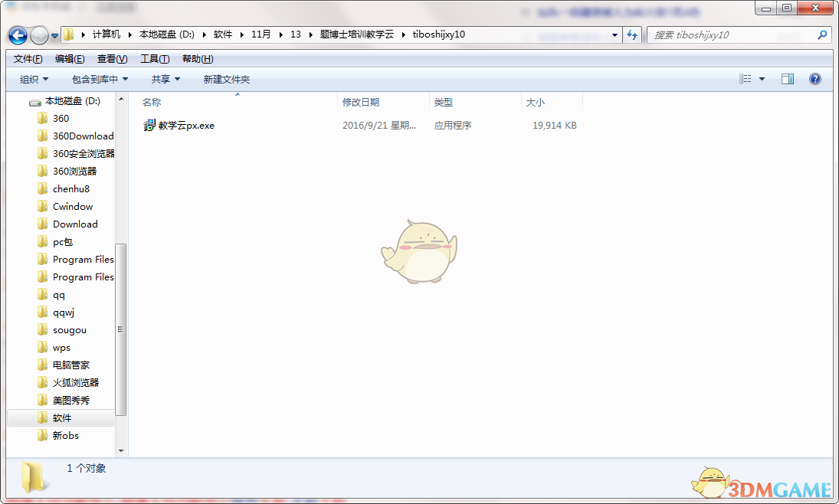Open the 组织 dropdown menu
839x504 pixels.
point(33,78)
